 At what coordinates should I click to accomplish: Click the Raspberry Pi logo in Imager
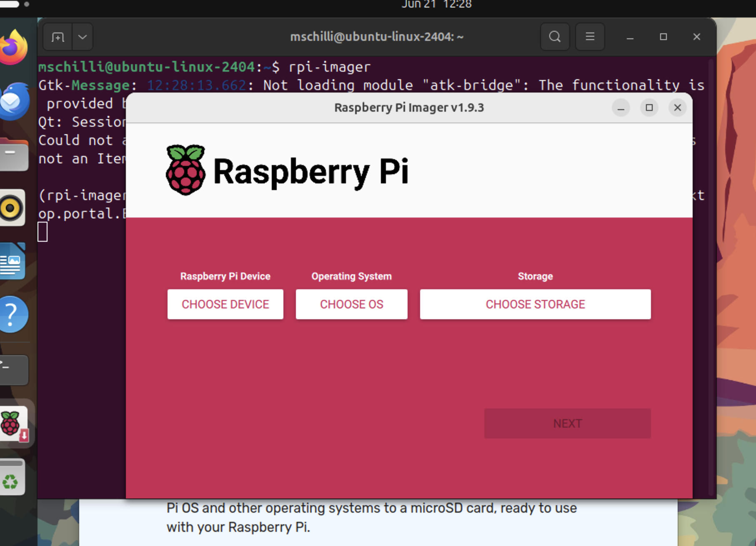(x=287, y=170)
